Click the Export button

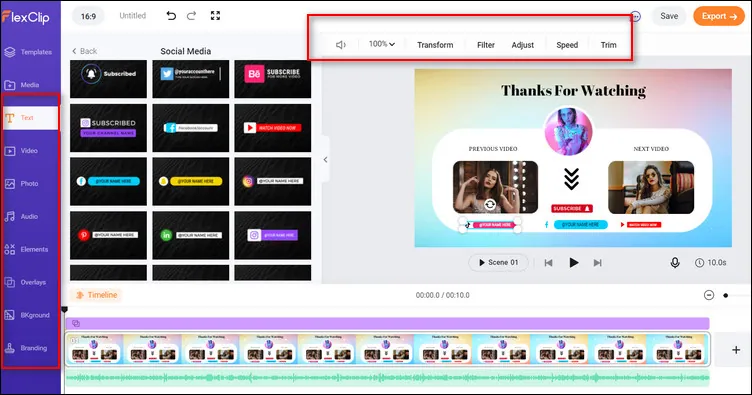click(x=719, y=16)
